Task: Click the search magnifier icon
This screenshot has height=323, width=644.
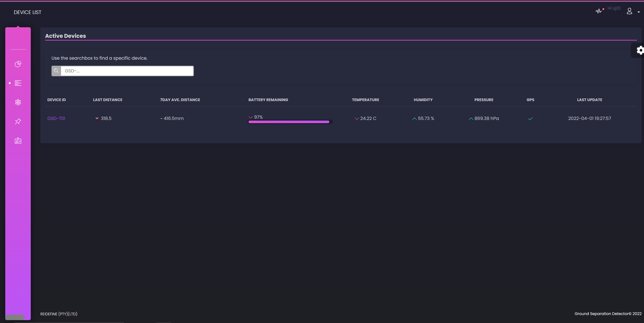Action: click(56, 71)
